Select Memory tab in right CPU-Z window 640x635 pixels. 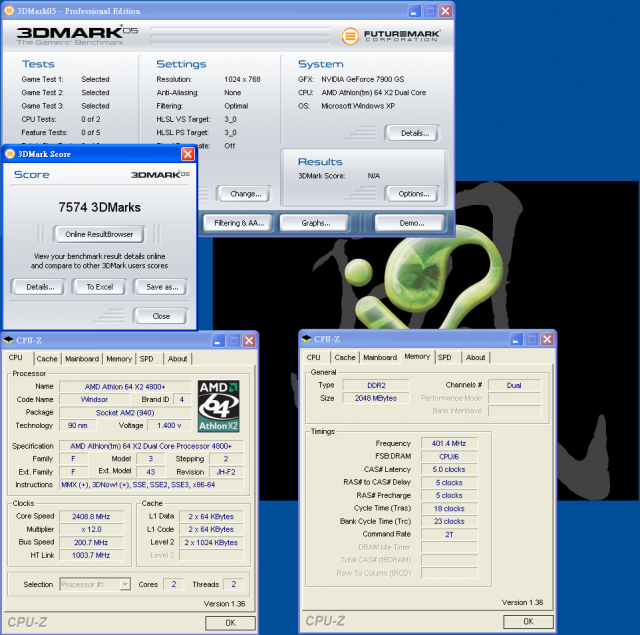[x=417, y=356]
